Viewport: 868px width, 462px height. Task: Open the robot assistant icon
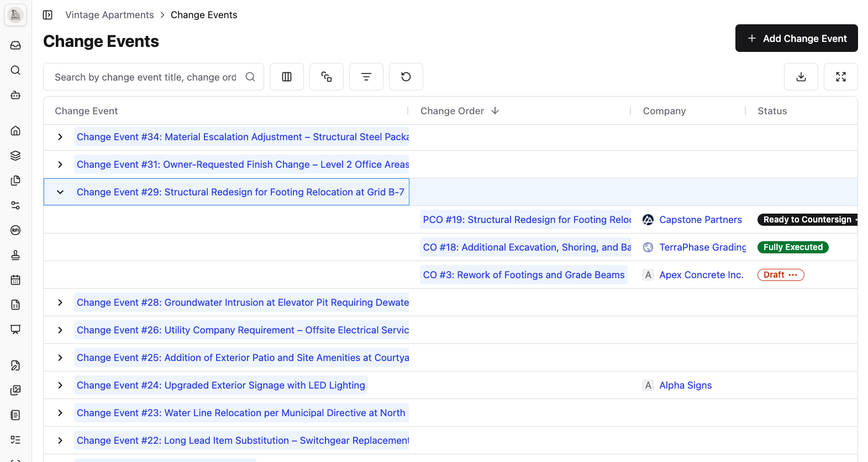(15, 95)
